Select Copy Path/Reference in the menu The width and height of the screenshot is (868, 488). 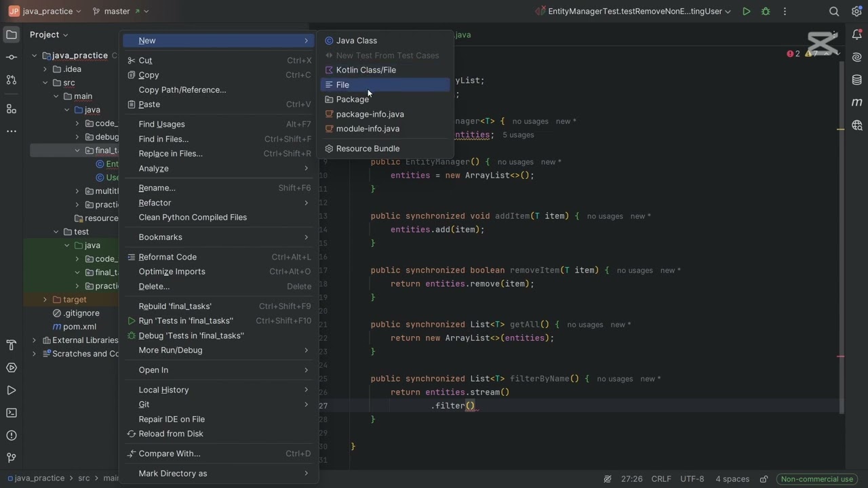click(x=219, y=89)
